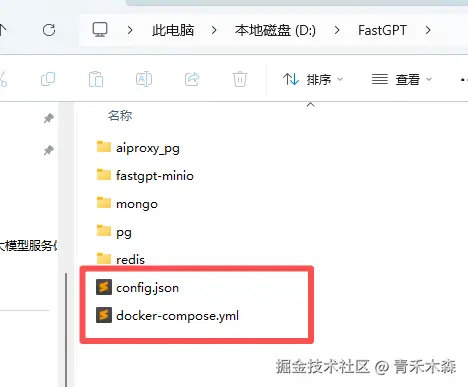Select 此电脑 in the breadcrumb path
Screen dimensions: 468x387
[173, 30]
